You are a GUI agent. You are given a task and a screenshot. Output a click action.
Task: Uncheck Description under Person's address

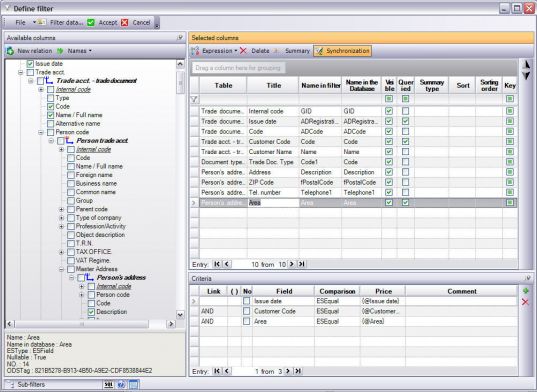91,312
